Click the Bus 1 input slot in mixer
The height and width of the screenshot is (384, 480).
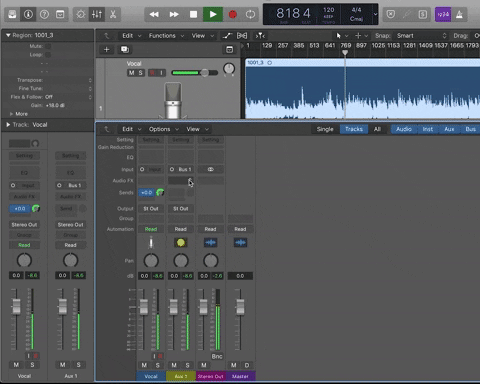point(181,169)
